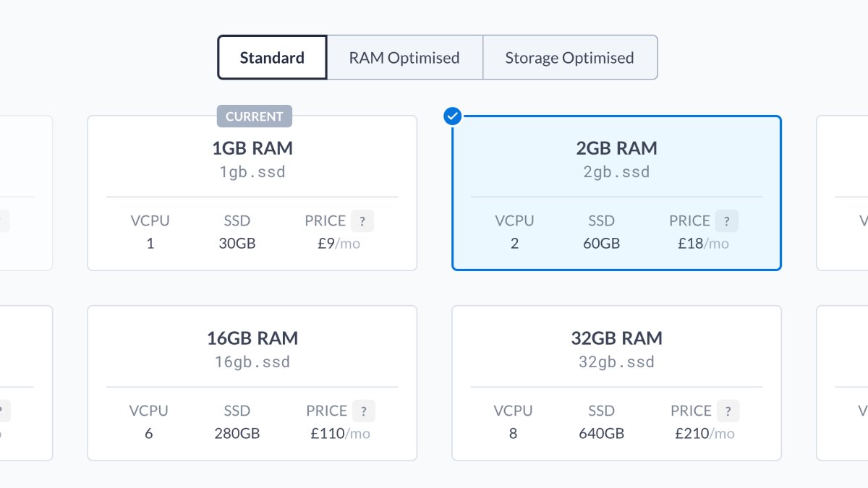Click the blue checkmark badge on 2GB card
This screenshot has height=488, width=868.
click(453, 116)
